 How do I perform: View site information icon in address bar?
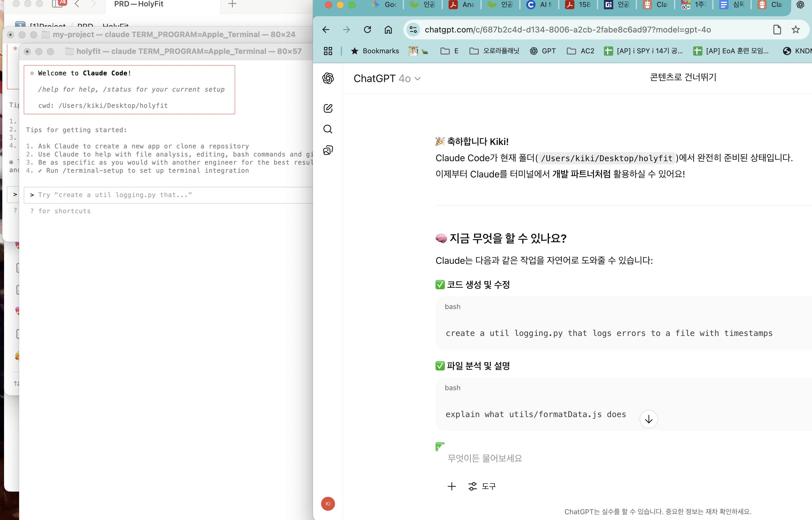pos(413,30)
